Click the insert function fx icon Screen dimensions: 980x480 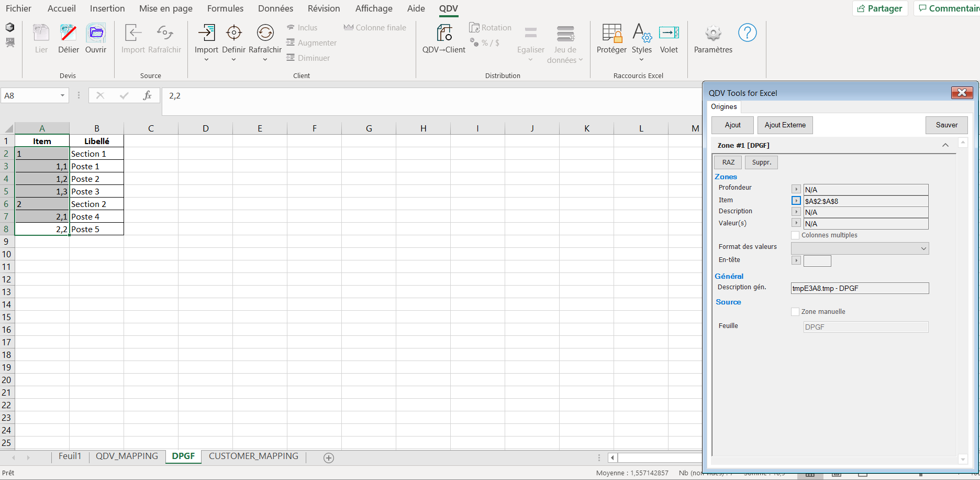(147, 95)
